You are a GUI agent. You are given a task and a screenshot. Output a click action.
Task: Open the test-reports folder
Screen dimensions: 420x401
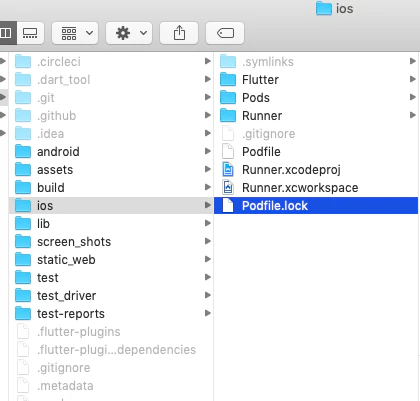click(111, 314)
